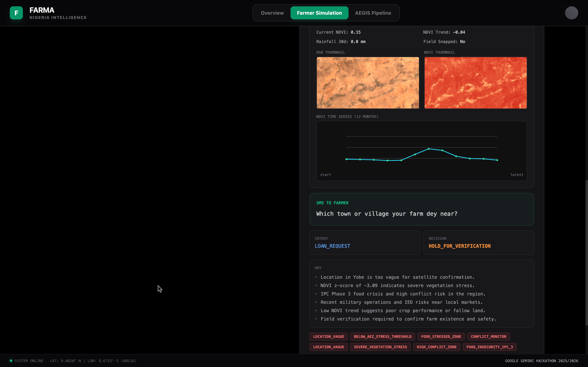Screen dimensions: 588x367
Task: Click the first data point on NDVI chart
Action: tap(346, 159)
